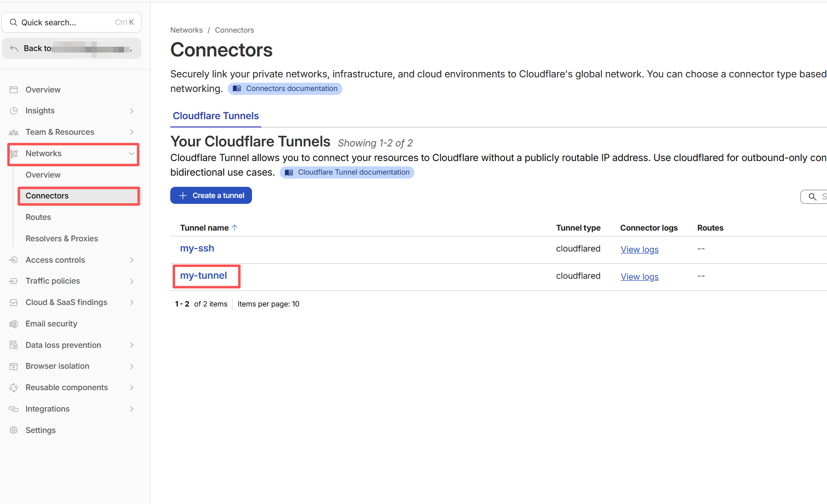827x504 pixels.
Task: Click the Overview sidebar icon
Action: pyautogui.click(x=14, y=90)
